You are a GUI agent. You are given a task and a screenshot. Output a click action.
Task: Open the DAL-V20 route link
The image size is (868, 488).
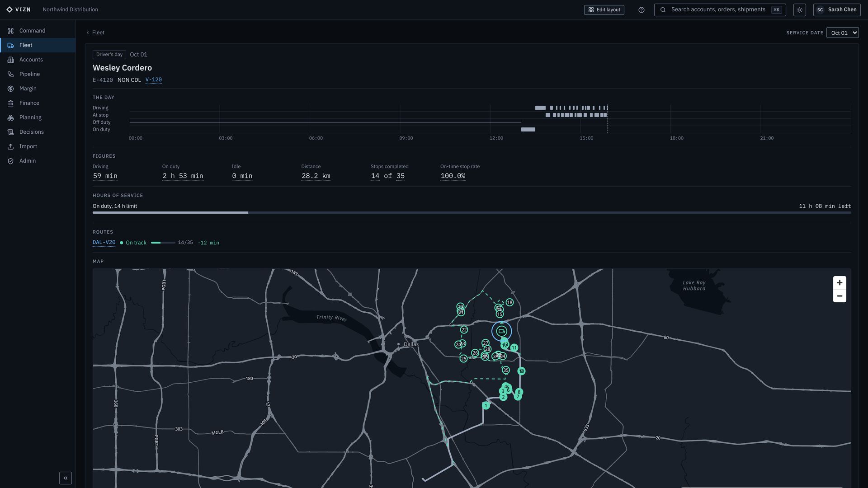pos(104,243)
